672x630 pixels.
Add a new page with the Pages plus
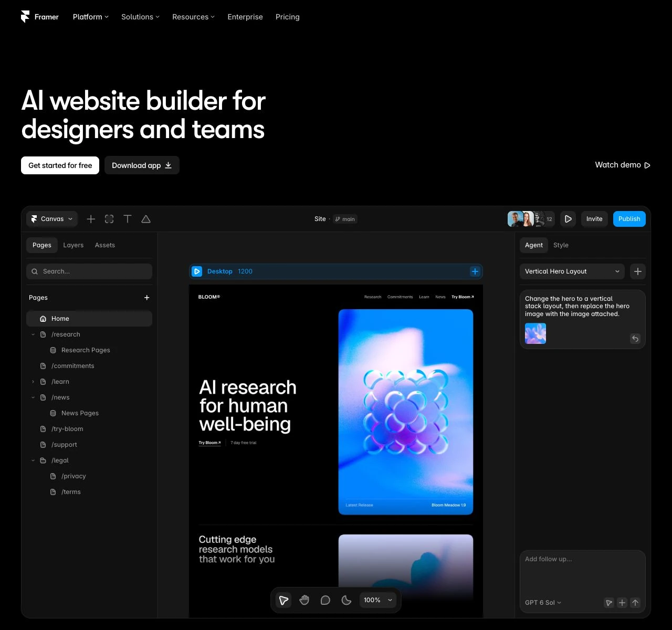coord(147,298)
